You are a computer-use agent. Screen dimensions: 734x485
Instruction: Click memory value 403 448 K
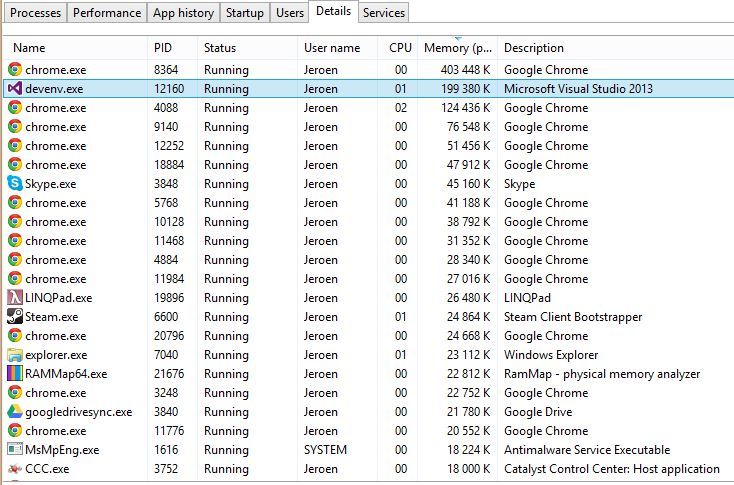465,70
